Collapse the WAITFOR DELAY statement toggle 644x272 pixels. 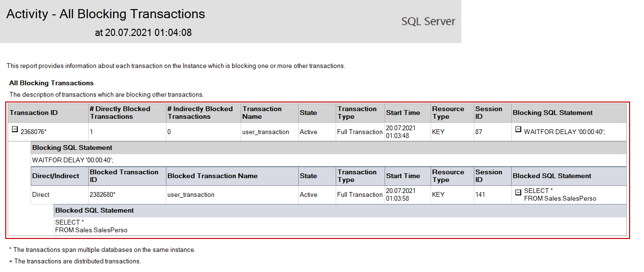pyautogui.click(x=518, y=130)
